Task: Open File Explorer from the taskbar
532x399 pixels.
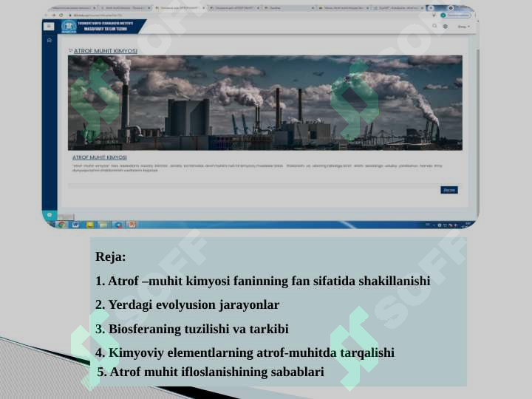Action: [x=103, y=225]
